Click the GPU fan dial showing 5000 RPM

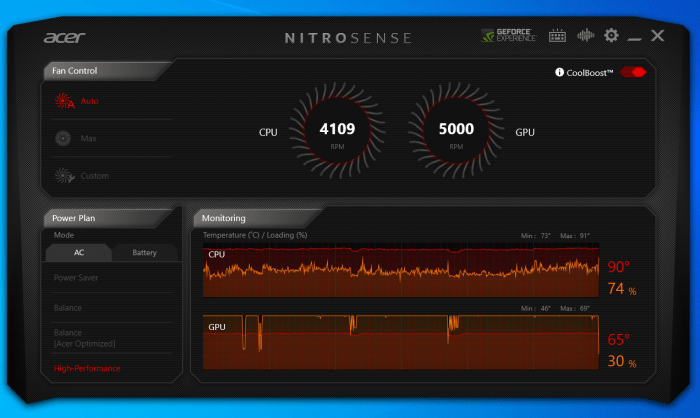coord(456,130)
